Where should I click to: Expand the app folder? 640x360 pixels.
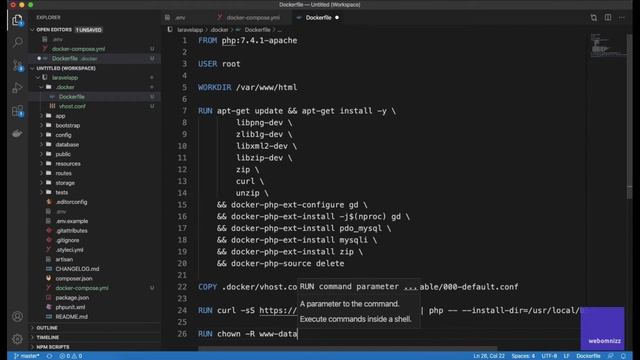click(x=60, y=116)
